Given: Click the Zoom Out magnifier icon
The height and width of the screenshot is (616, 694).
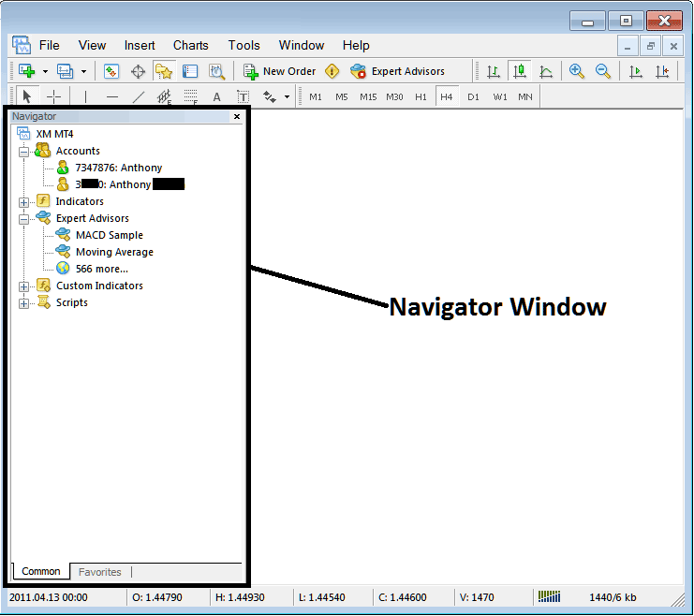Looking at the screenshot, I should point(603,71).
